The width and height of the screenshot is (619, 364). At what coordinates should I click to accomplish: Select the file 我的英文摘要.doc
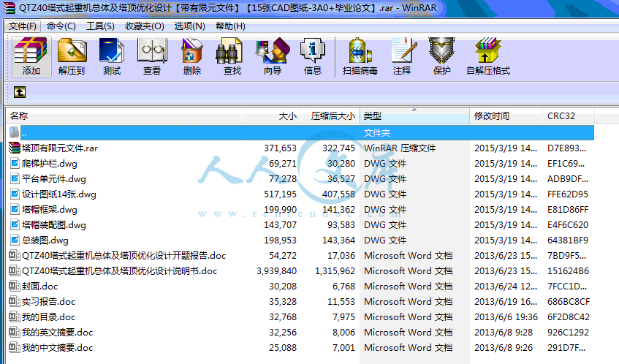click(x=57, y=333)
